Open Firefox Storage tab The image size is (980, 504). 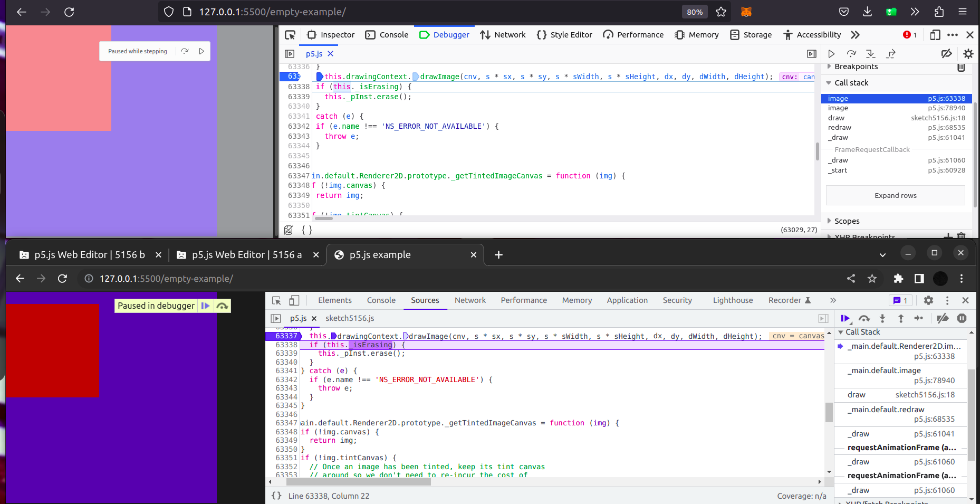[x=751, y=35]
